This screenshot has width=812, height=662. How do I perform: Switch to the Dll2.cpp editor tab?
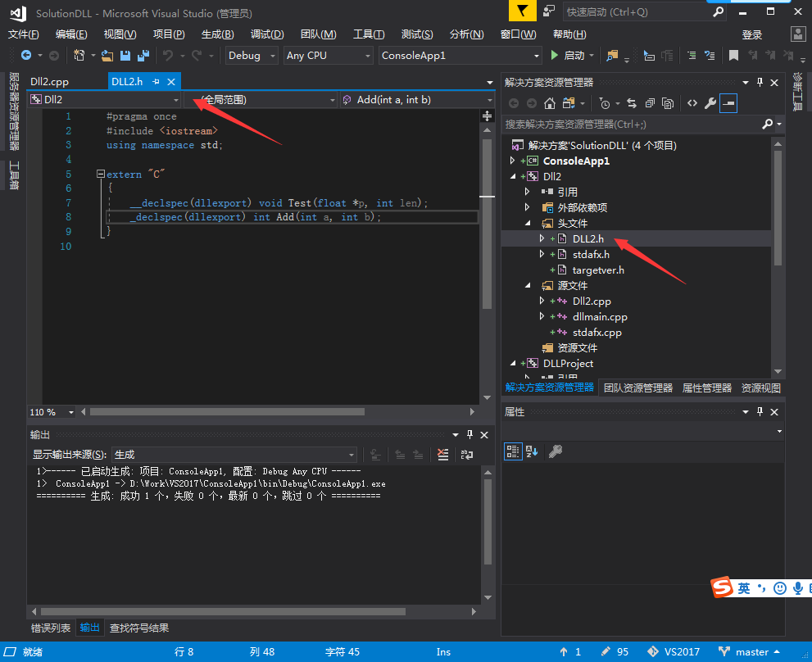(49, 81)
